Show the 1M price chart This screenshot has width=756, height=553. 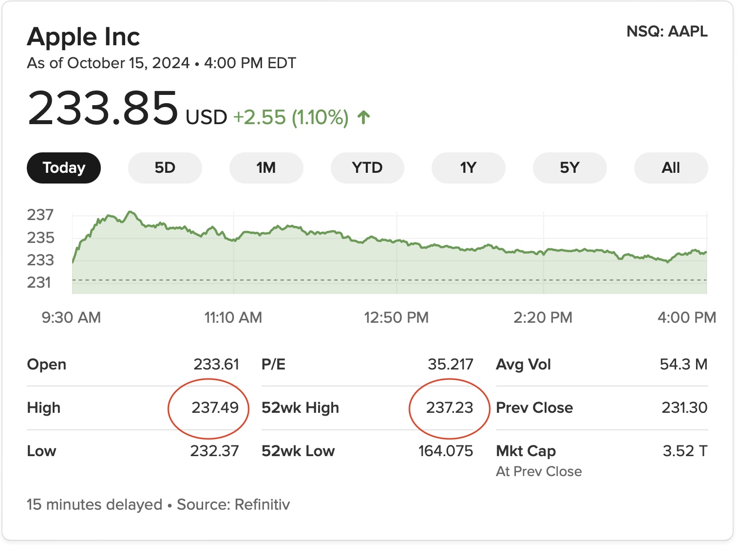click(266, 168)
